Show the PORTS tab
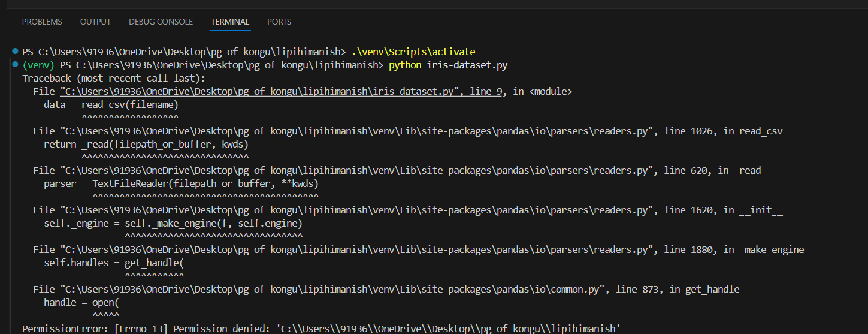Viewport: 868px width, 334px height. pos(279,22)
